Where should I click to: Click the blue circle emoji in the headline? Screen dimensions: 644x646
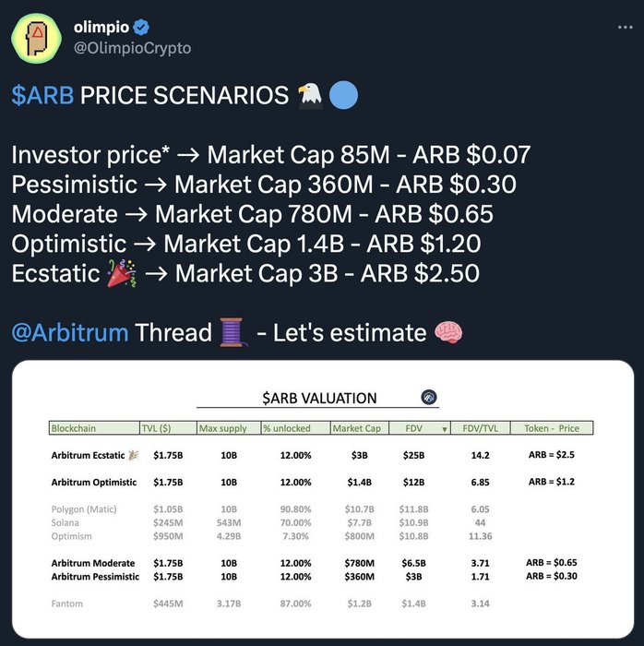coord(343,95)
